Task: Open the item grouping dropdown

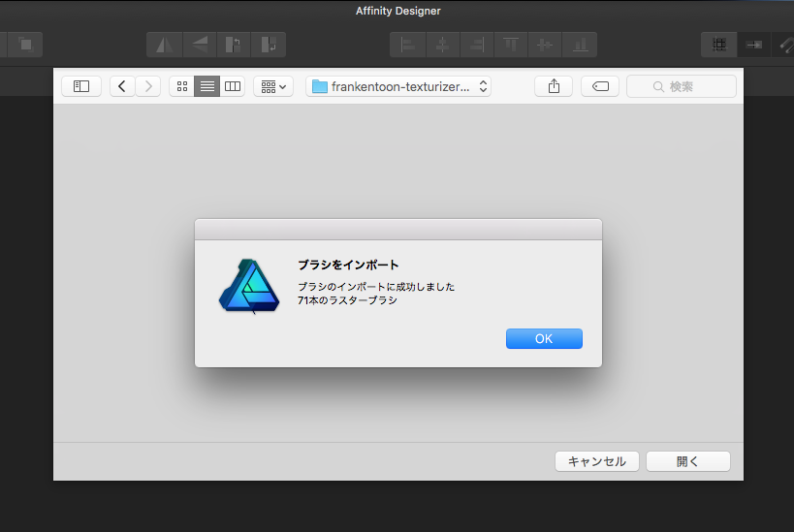Action: (x=273, y=86)
